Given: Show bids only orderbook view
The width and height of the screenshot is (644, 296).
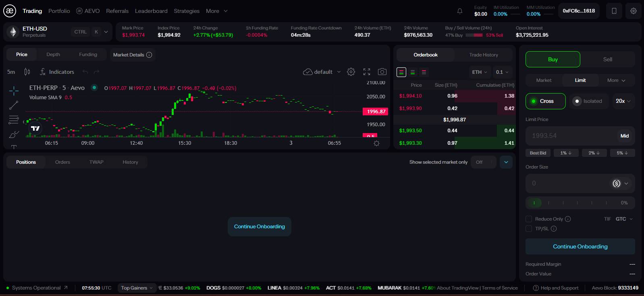Looking at the screenshot, I should tap(413, 72).
